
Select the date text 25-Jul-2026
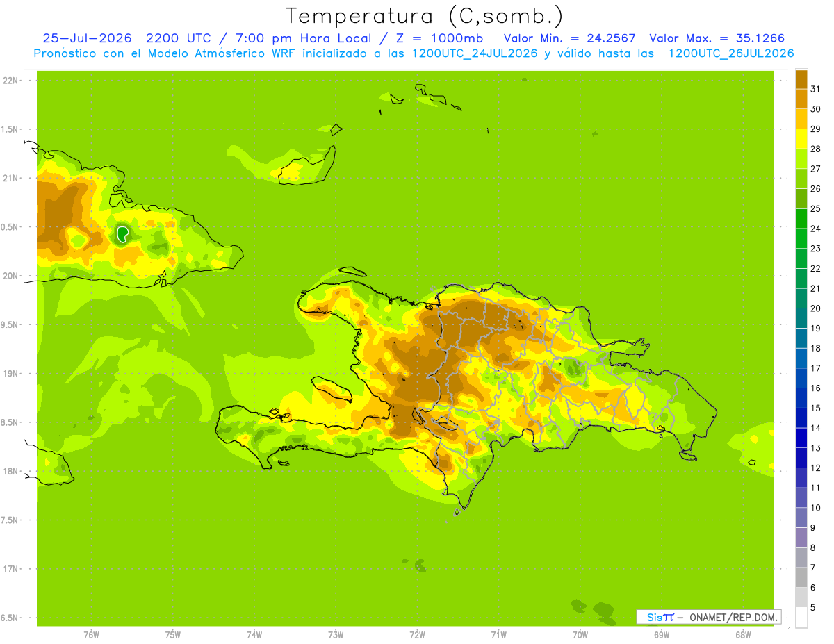pos(88,38)
